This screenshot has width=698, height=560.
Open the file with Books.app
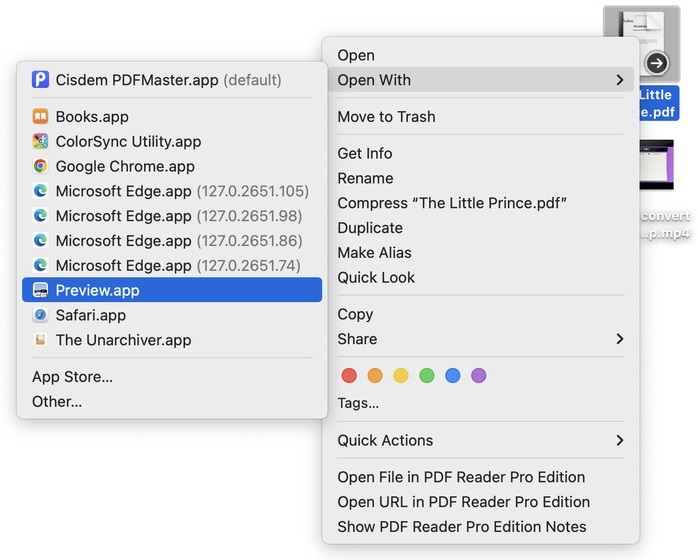[172, 117]
